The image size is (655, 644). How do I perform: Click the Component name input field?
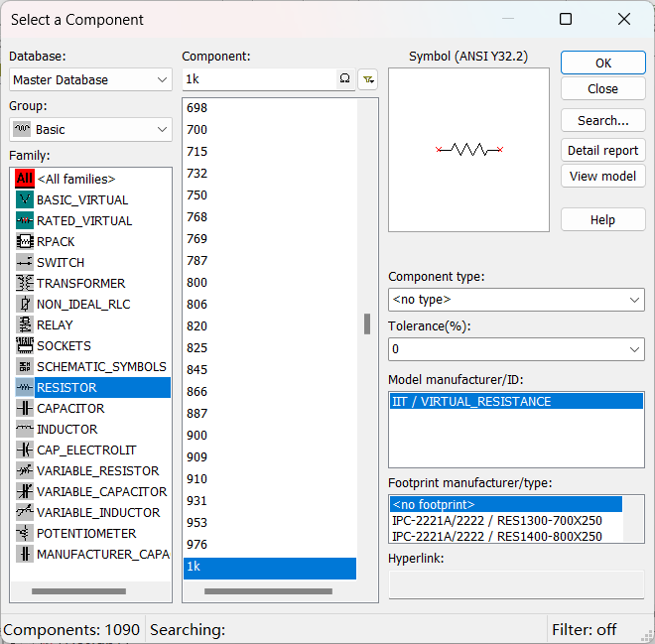pos(259,79)
